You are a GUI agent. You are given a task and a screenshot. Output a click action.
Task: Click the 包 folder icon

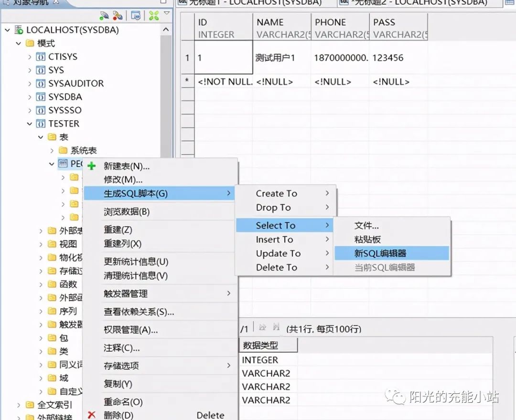click(x=52, y=337)
